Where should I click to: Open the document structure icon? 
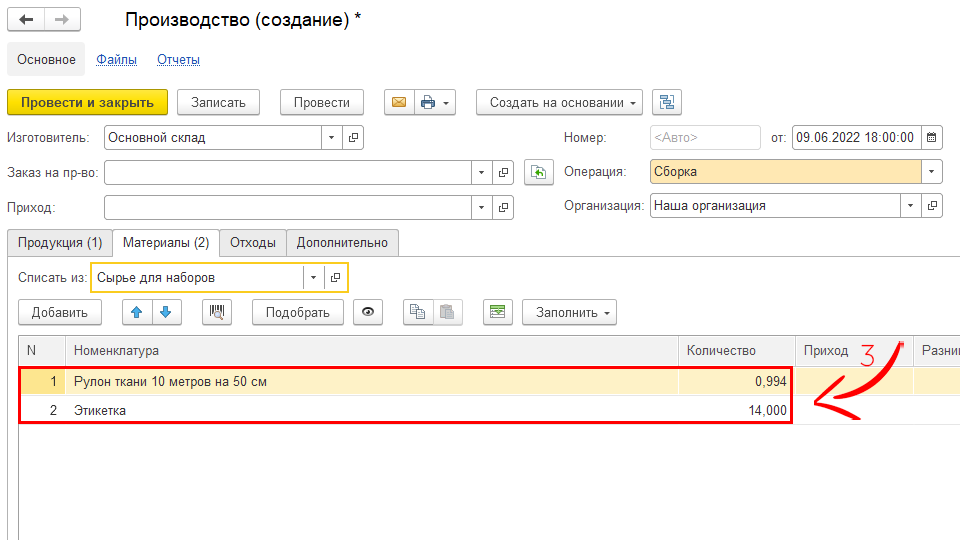pyautogui.click(x=667, y=102)
